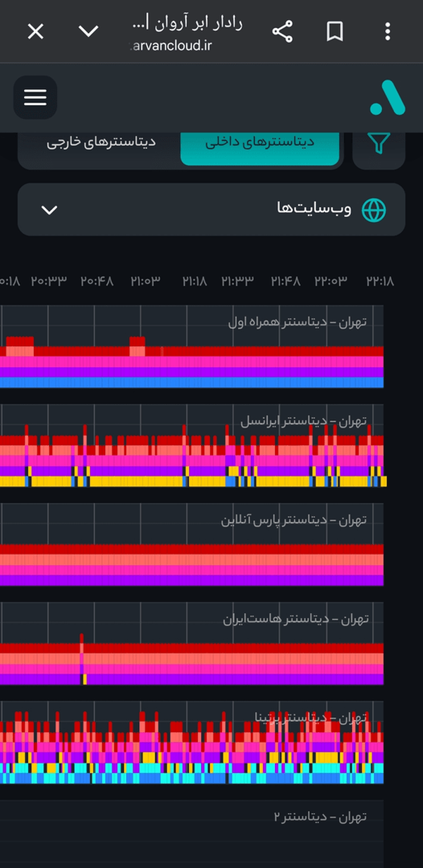The height and width of the screenshot is (868, 423).
Task: Open the وب‌سایت‌ها selector box
Action: (x=211, y=209)
